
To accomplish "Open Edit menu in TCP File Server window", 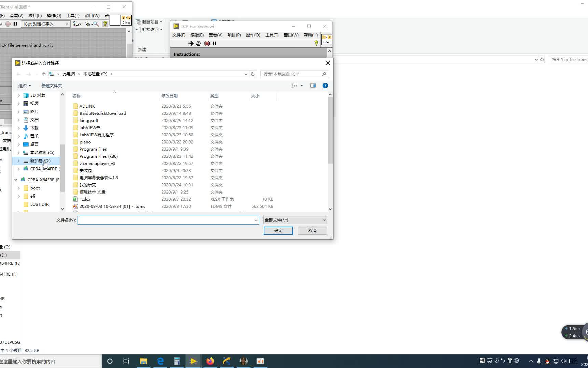I will pos(197,35).
